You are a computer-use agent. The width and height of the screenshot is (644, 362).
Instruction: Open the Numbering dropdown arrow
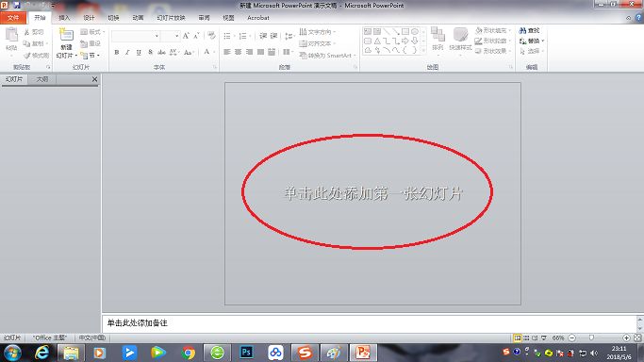(250, 36)
